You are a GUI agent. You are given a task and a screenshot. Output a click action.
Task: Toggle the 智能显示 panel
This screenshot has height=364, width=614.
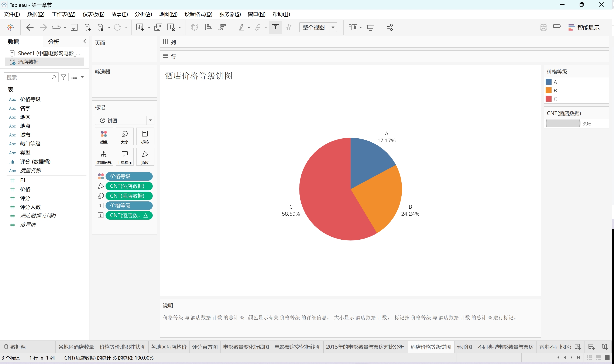coord(584,27)
